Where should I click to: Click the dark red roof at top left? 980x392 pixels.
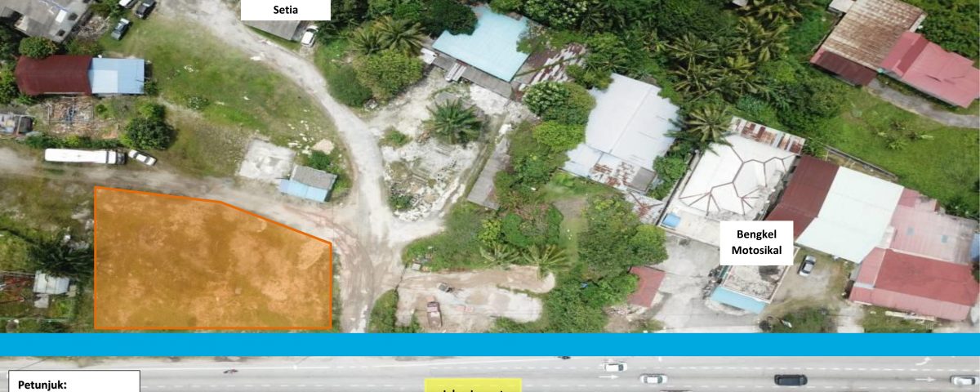(53, 75)
